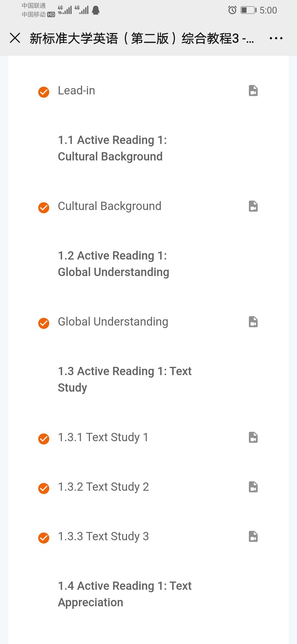Viewport: 297px width, 644px height.
Task: Click the completion checkmark for Global Understanding
Action: (x=44, y=323)
